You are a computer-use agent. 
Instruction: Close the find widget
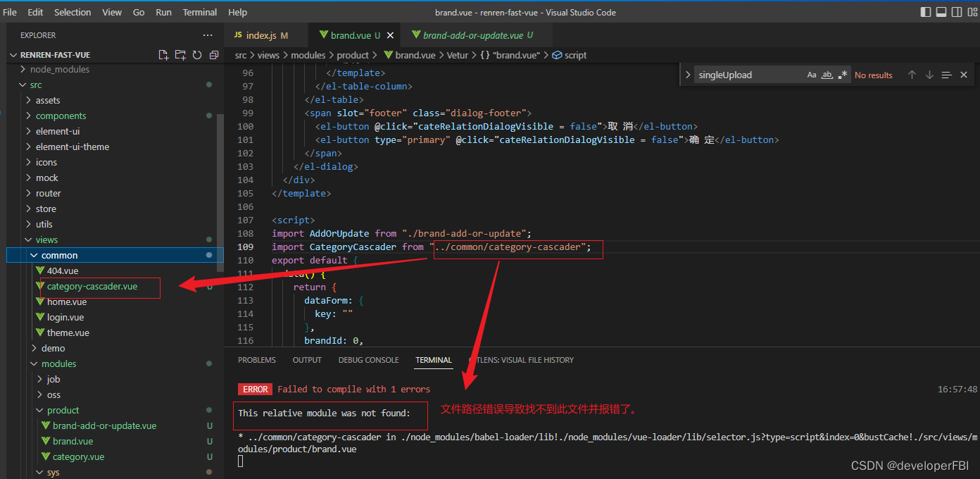964,75
